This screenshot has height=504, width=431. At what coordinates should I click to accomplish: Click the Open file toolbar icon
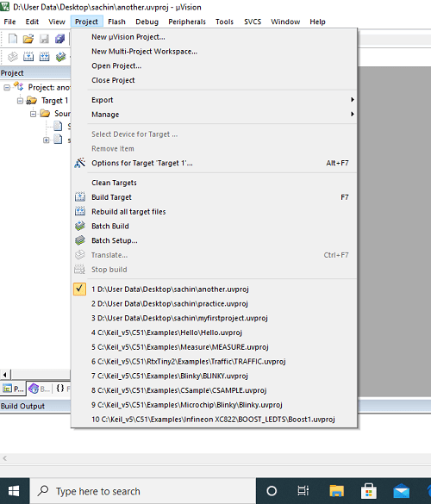(x=28, y=39)
